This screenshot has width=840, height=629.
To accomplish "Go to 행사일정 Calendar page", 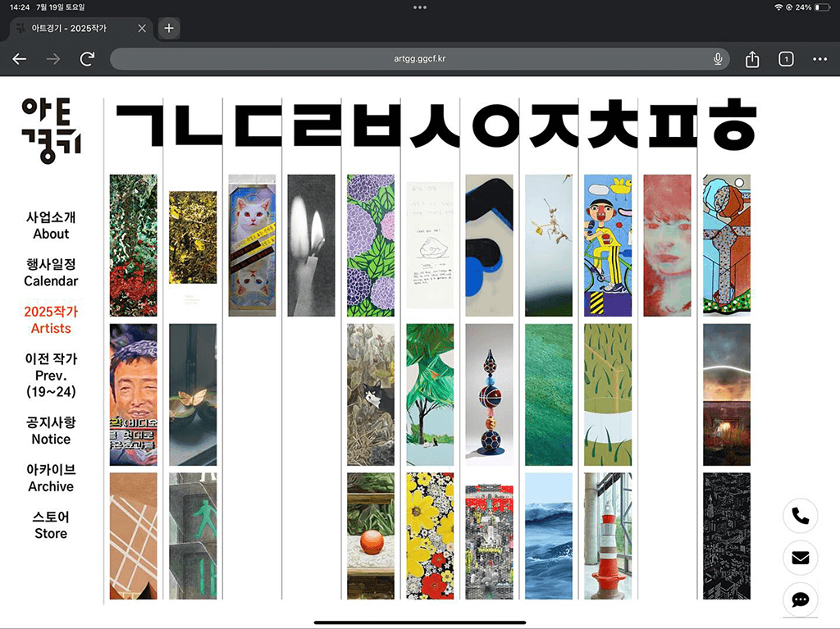I will (x=51, y=272).
